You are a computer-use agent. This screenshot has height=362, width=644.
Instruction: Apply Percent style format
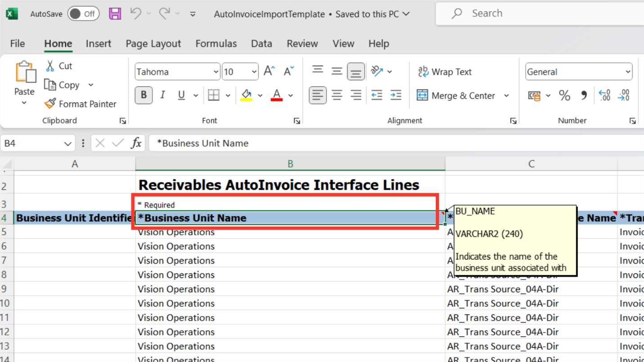564,95
